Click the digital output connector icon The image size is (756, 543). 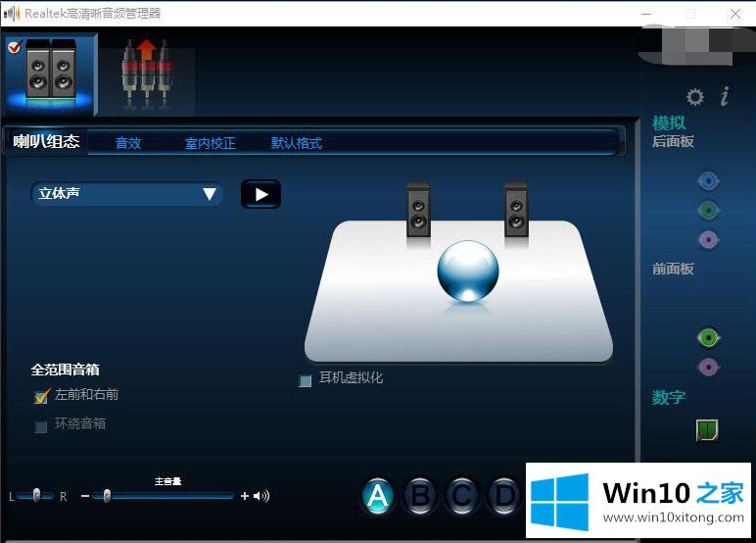(x=707, y=429)
